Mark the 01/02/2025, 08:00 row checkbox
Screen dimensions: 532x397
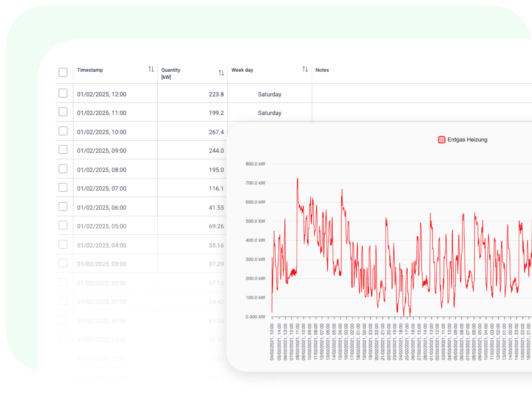point(63,169)
